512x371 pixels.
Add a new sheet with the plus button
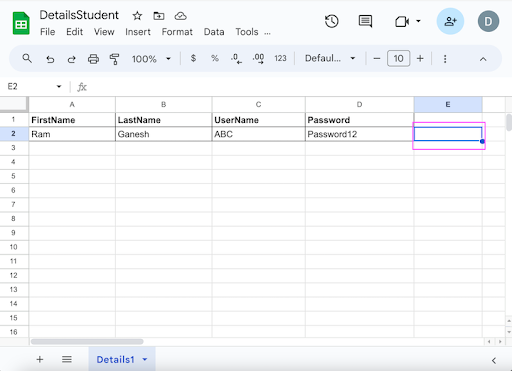coord(40,359)
